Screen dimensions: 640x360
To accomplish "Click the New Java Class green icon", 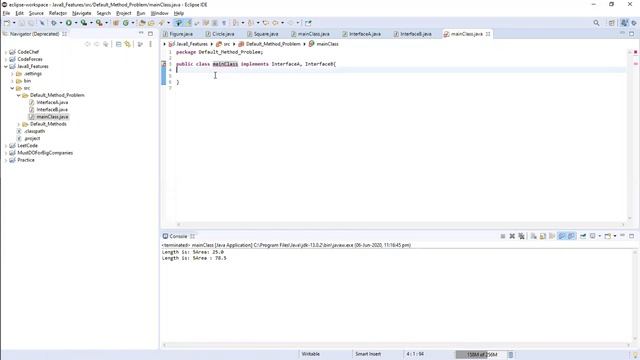I will 126,23.
